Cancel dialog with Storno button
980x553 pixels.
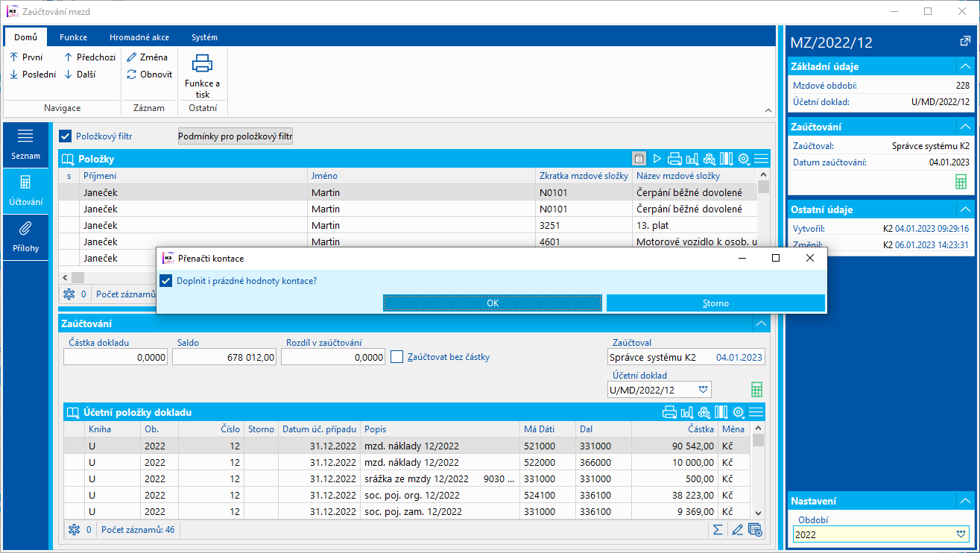point(715,303)
